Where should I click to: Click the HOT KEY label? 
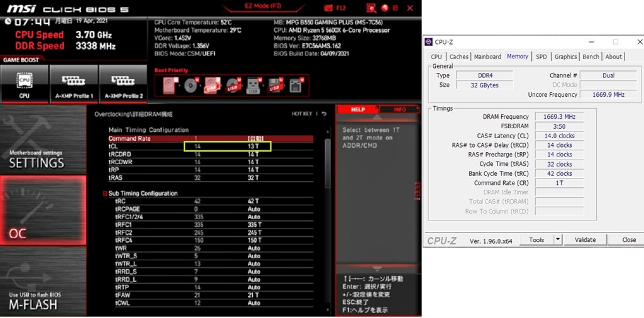tap(302, 114)
